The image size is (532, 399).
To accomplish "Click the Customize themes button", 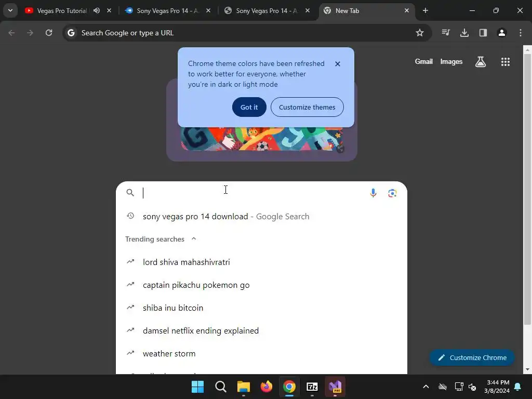I will coord(307,107).
